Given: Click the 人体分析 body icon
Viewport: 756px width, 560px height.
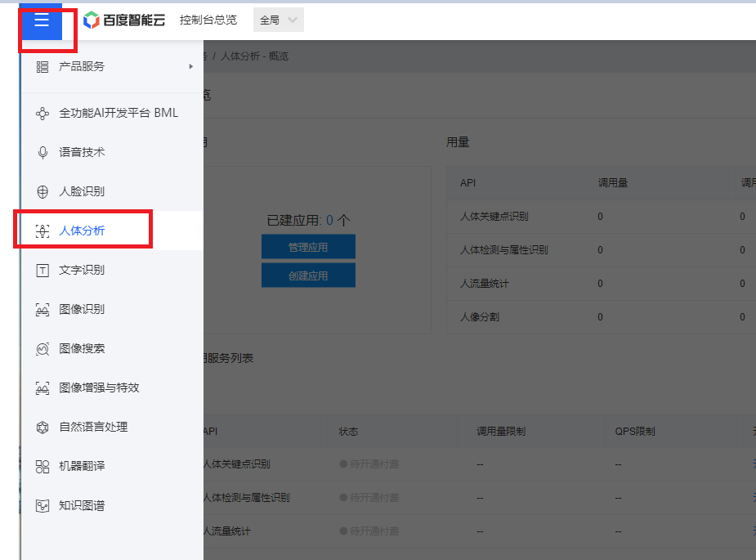Looking at the screenshot, I should (x=42, y=231).
